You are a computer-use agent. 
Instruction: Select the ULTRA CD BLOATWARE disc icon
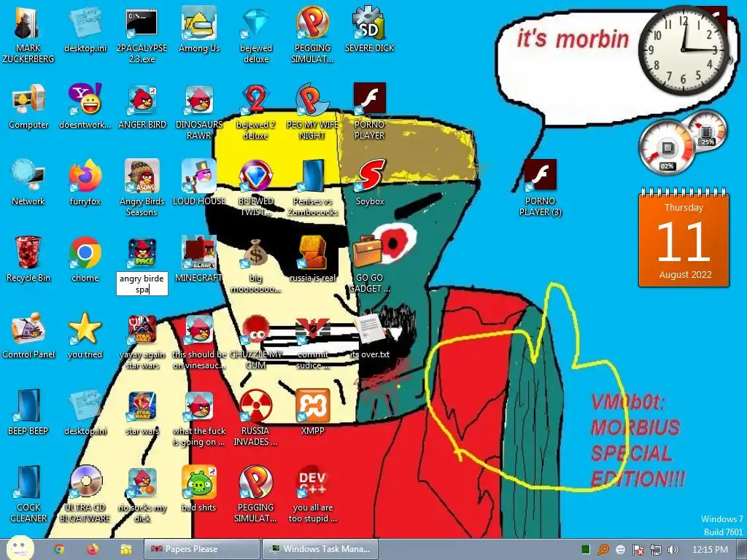click(x=85, y=483)
